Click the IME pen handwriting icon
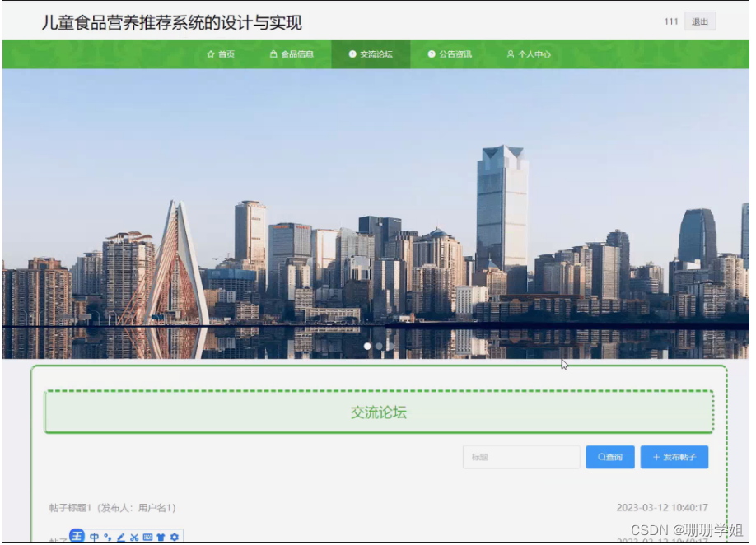 121,537
